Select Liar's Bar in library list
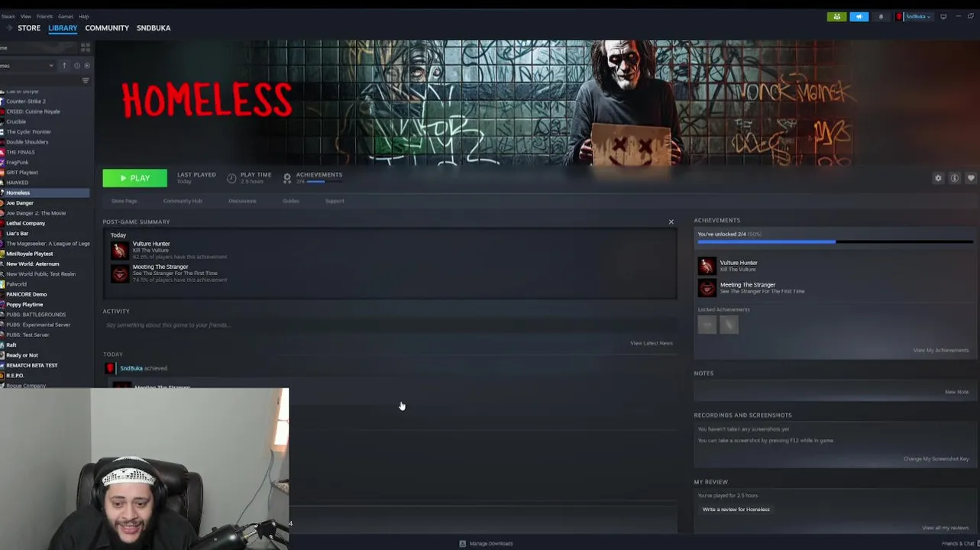 (17, 233)
